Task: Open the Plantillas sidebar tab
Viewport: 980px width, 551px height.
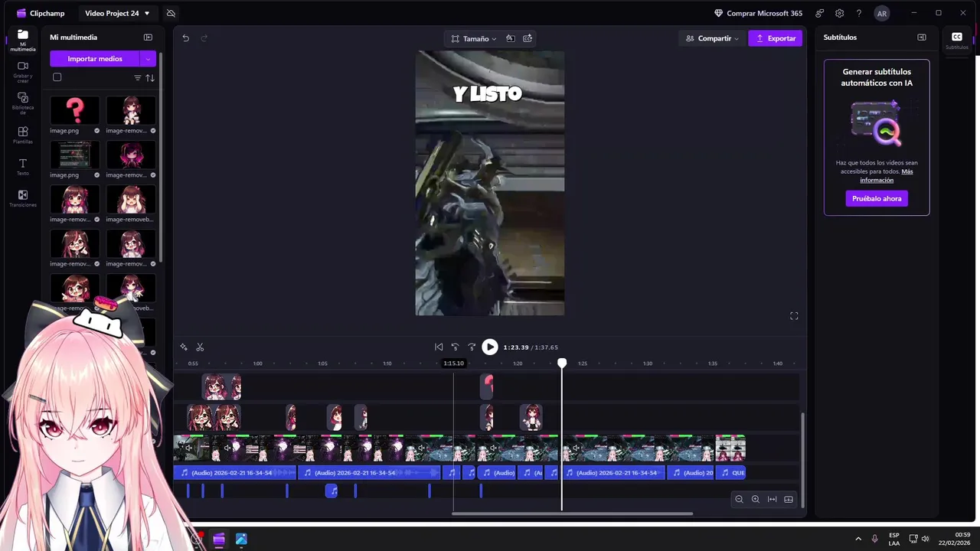Action: pyautogui.click(x=23, y=135)
